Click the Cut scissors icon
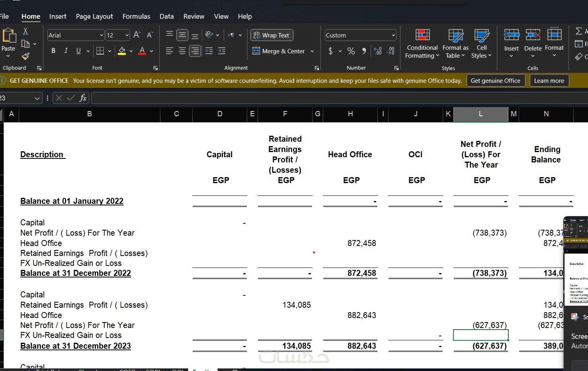 25,31
